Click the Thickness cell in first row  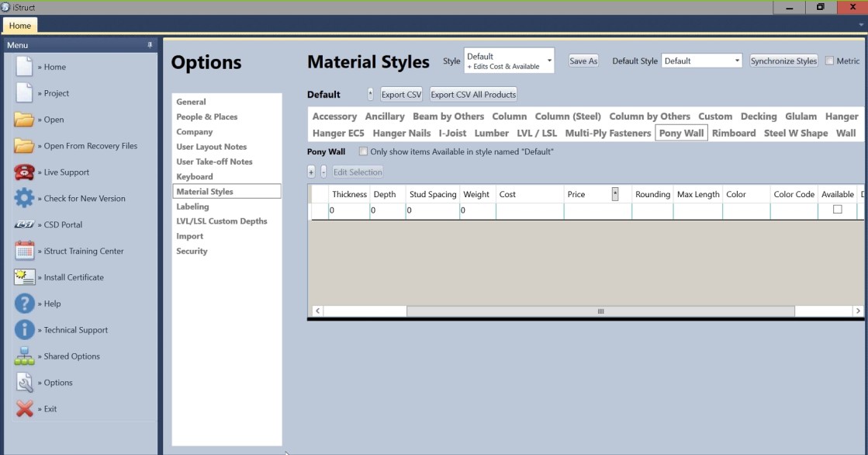point(348,210)
